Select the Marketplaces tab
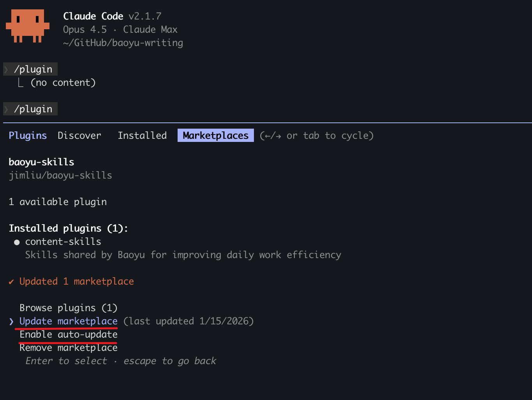 (x=215, y=135)
